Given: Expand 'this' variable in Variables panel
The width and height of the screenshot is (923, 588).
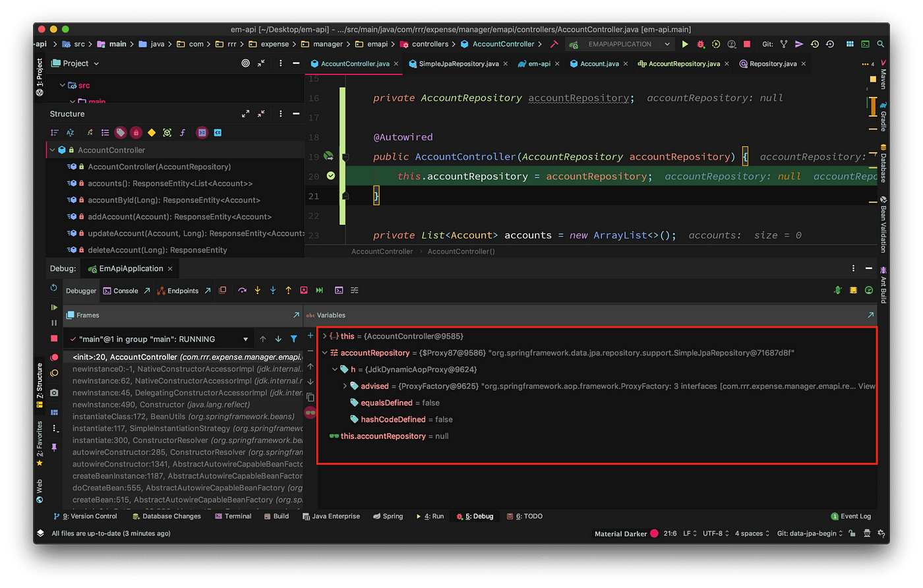Looking at the screenshot, I should (x=325, y=336).
